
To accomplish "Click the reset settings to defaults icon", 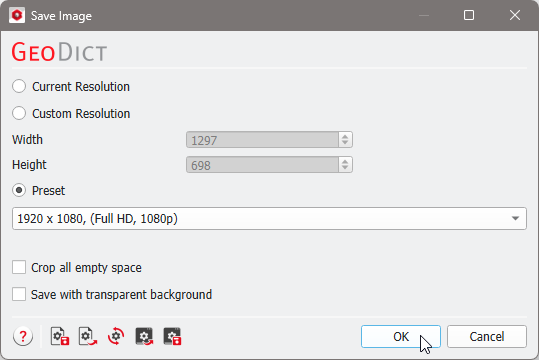I will pyautogui.click(x=116, y=336).
